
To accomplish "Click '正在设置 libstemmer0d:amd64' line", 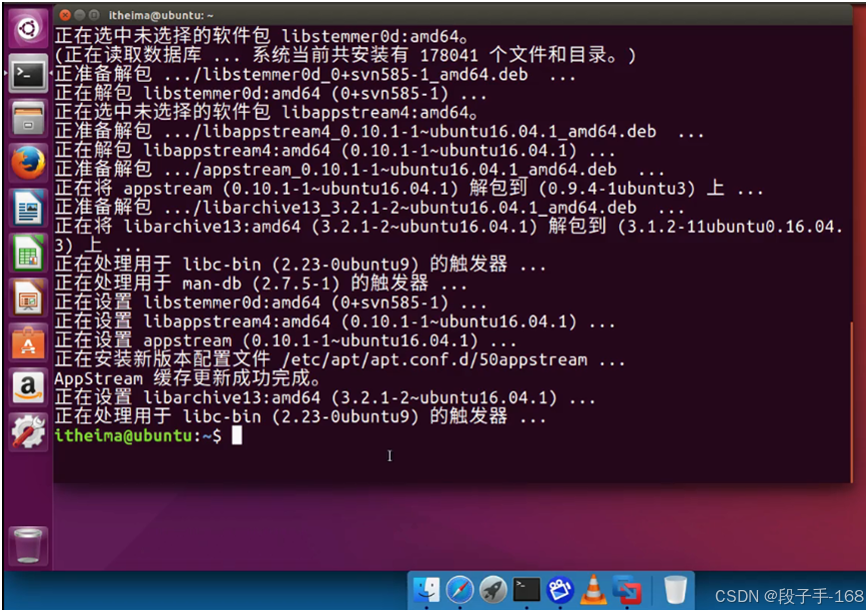I will [x=271, y=303].
